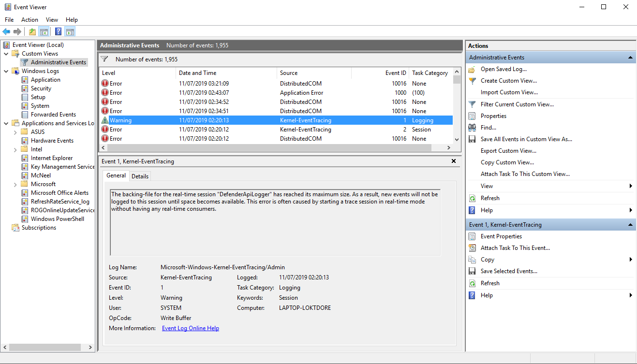Screen dimensions: 637x364
Task: Click the Back arrow toolbar icon
Action: 6,32
